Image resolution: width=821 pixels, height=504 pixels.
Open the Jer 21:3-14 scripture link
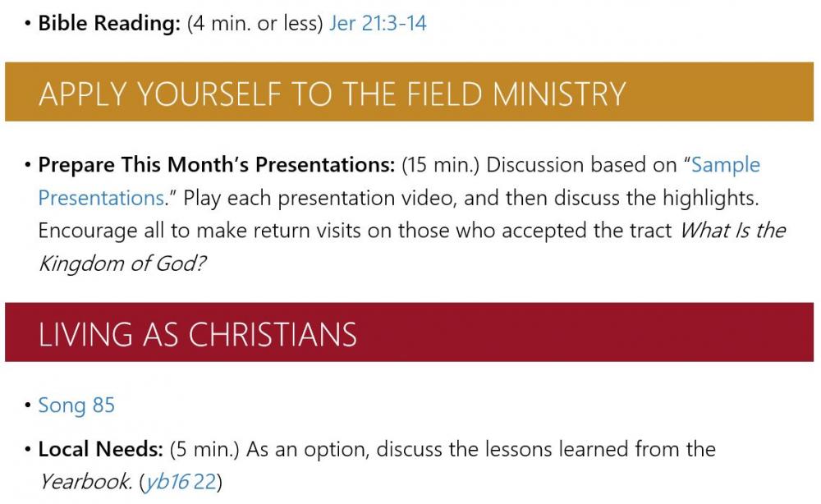(x=378, y=23)
